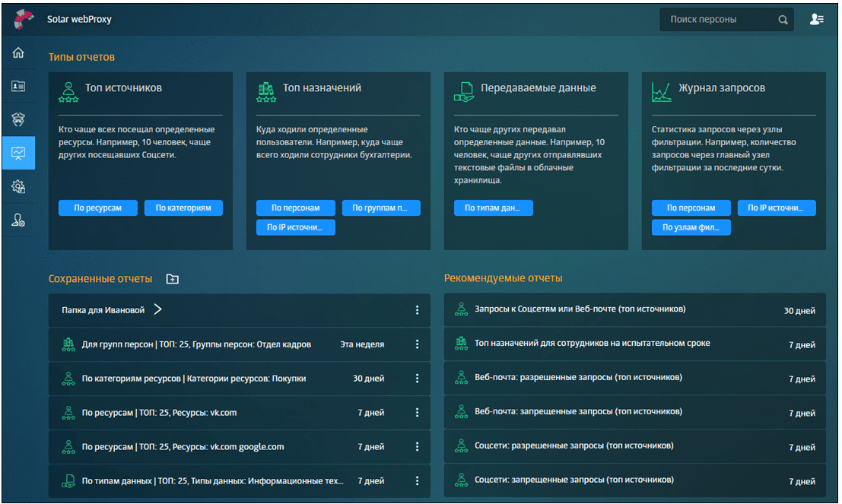Viewport: 842px width, 504px height.
Task: Open options menu for Покупки category report
Action: 417,379
